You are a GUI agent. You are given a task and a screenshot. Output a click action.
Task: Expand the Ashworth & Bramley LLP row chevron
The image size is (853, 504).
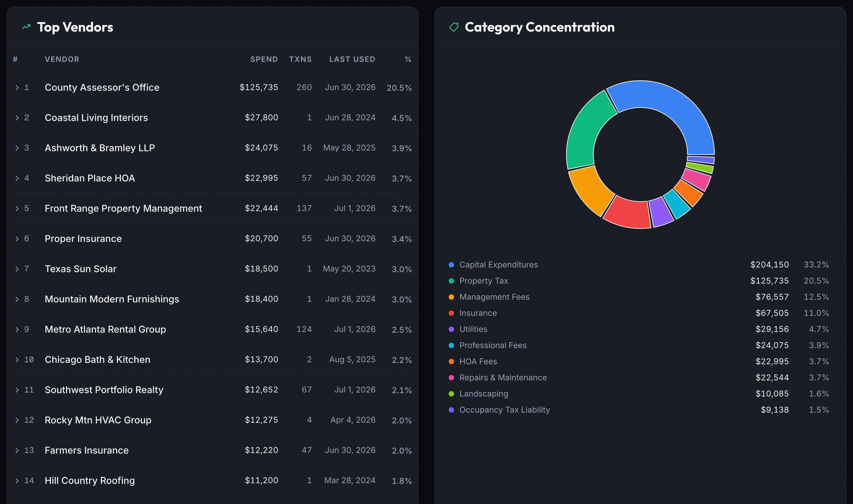(17, 148)
